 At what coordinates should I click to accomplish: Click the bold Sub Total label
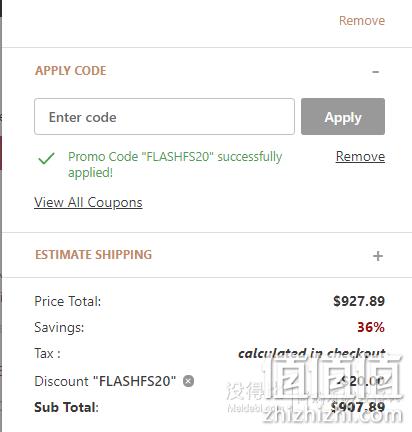[x=66, y=407]
